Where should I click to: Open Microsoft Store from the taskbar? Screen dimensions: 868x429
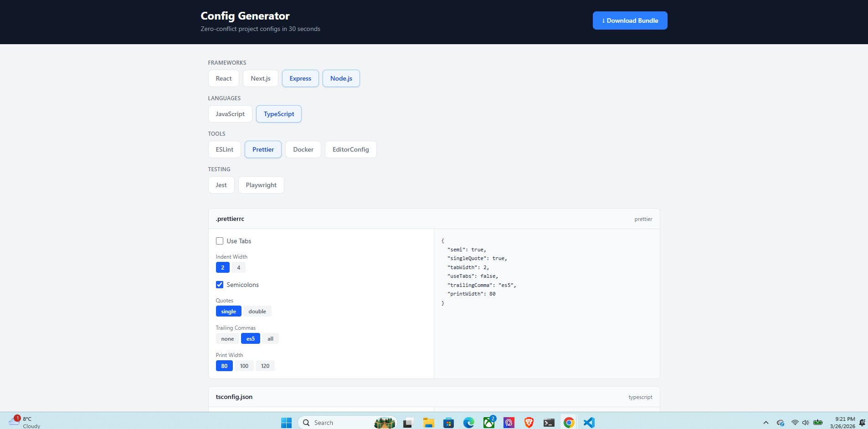coord(448,423)
